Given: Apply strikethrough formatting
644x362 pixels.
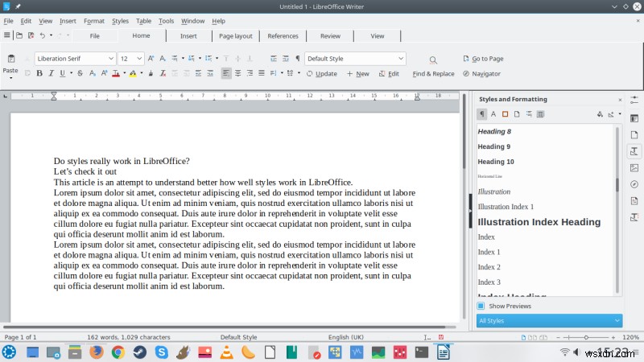Looking at the screenshot, I should pyautogui.click(x=80, y=73).
